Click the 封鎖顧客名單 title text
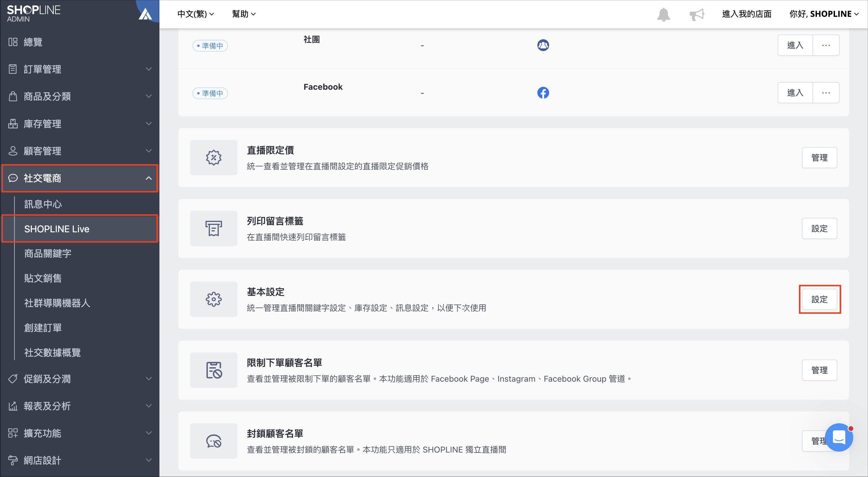Viewport: 868px width, 477px height. (x=275, y=434)
